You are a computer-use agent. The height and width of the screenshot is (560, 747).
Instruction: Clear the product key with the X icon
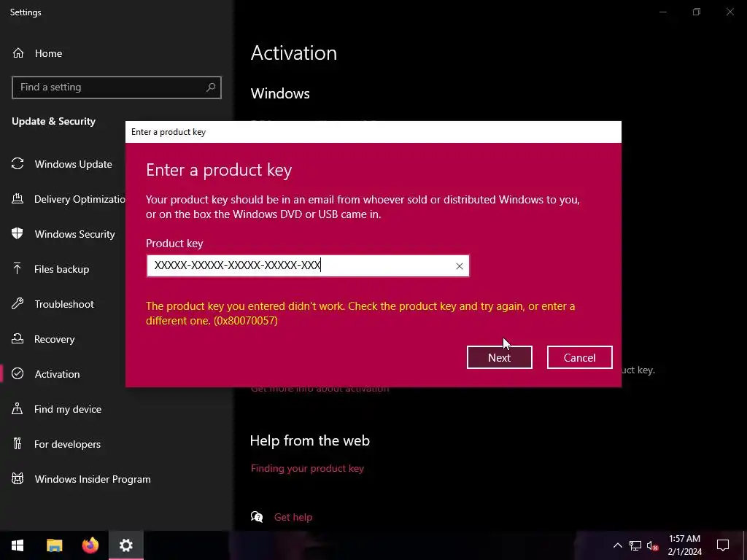point(460,266)
